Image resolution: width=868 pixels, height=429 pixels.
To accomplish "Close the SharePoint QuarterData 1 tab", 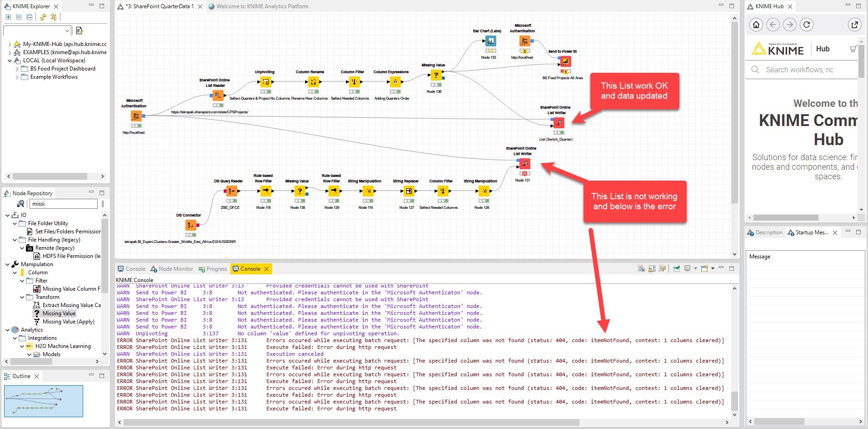I will (x=200, y=6).
